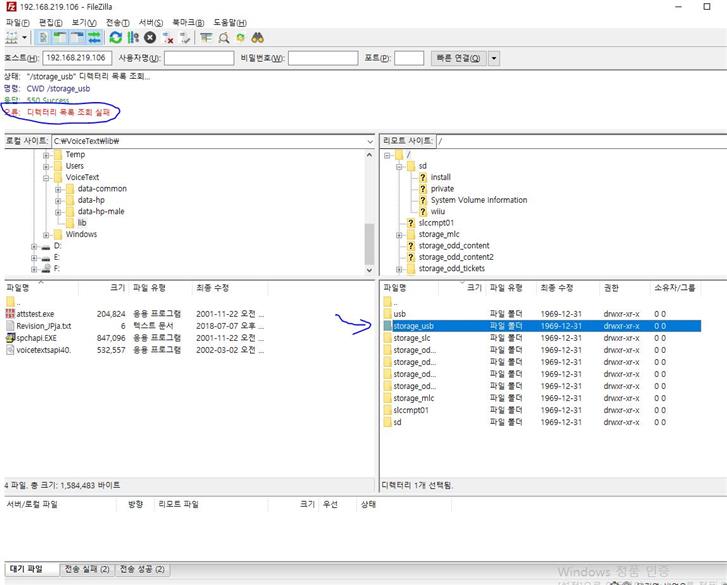Click the process queue toolbar icon

[133, 38]
